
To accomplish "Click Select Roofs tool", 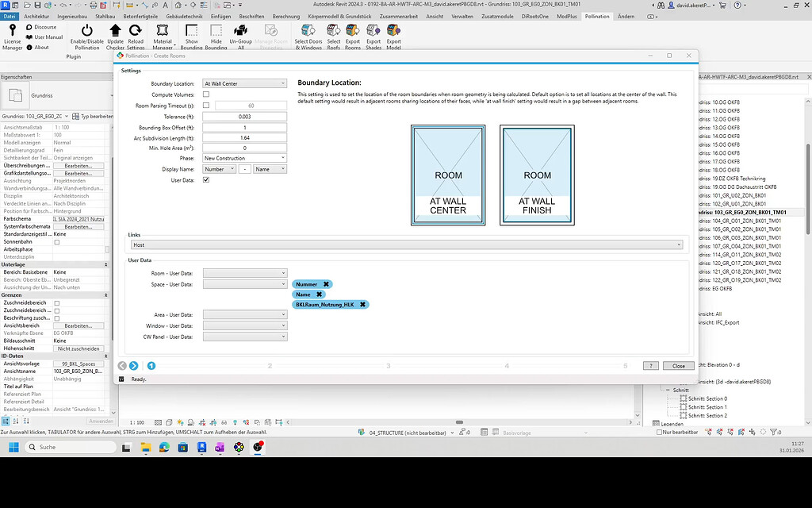I will tap(334, 37).
